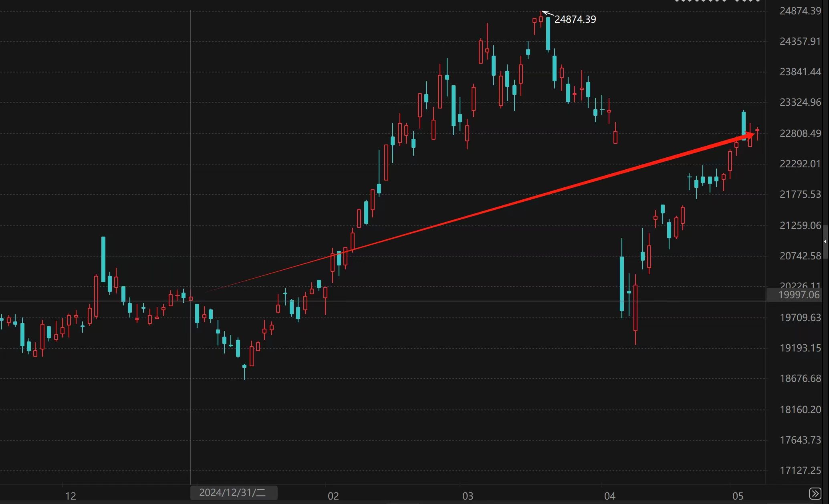Select the 20742.58 price axis label
The image size is (829, 504).
[800, 256]
